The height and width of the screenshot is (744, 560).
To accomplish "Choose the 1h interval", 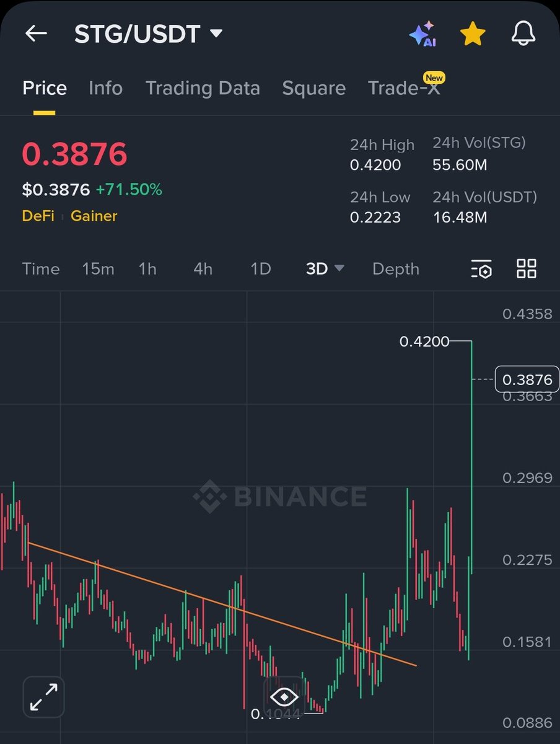I will click(x=147, y=269).
